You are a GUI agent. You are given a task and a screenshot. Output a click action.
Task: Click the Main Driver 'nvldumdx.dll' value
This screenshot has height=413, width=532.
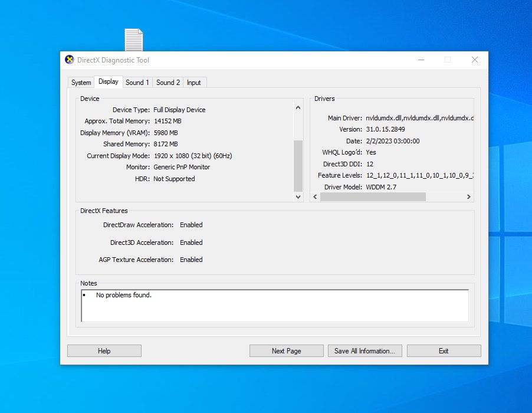click(x=420, y=118)
